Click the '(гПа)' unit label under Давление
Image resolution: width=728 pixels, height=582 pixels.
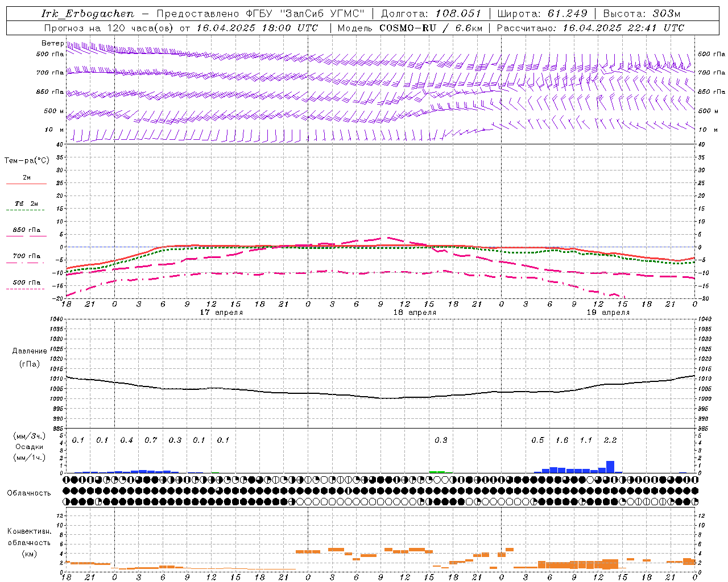coord(30,364)
